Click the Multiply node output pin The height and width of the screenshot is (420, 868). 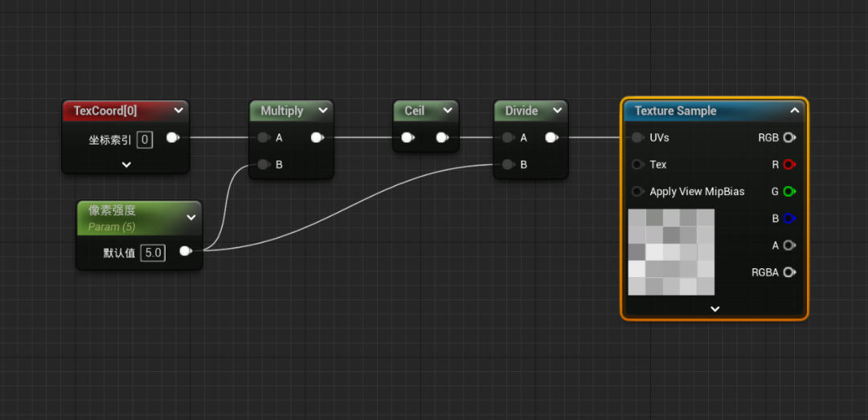coord(317,138)
